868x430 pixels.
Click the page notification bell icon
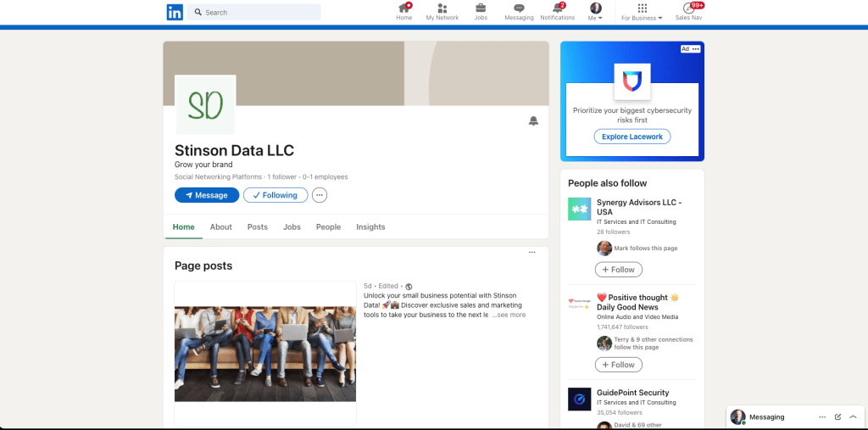pyautogui.click(x=533, y=121)
